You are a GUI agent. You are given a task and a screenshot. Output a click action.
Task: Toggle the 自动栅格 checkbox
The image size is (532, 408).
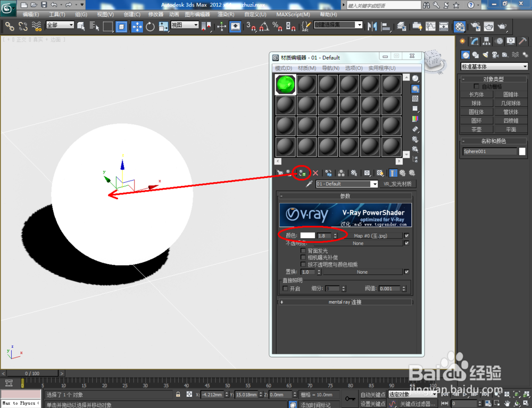pos(476,87)
